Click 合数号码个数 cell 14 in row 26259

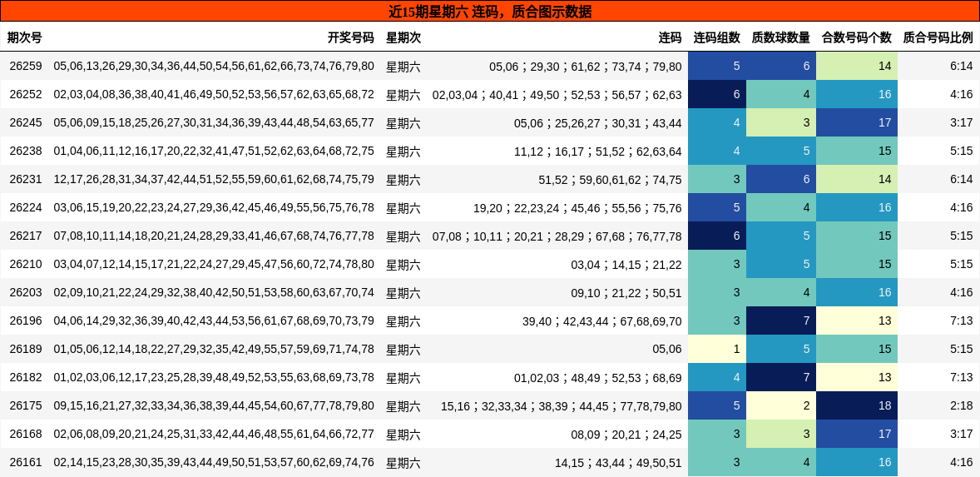[x=857, y=67]
